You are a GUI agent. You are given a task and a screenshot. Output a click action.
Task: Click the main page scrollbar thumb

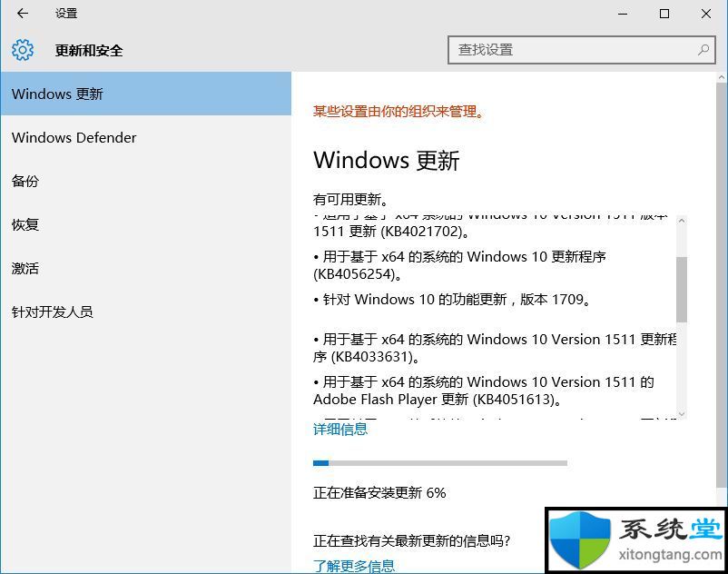coord(722,286)
